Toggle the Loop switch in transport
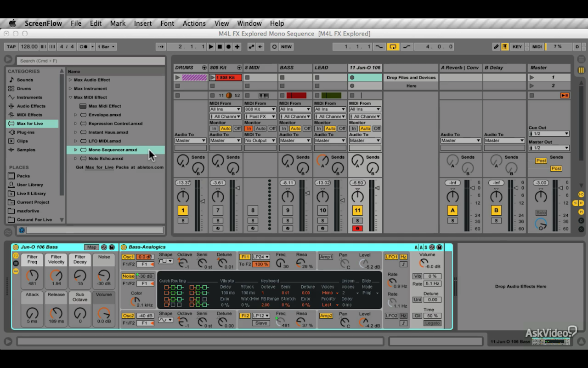The width and height of the screenshot is (588, 368). [x=393, y=46]
